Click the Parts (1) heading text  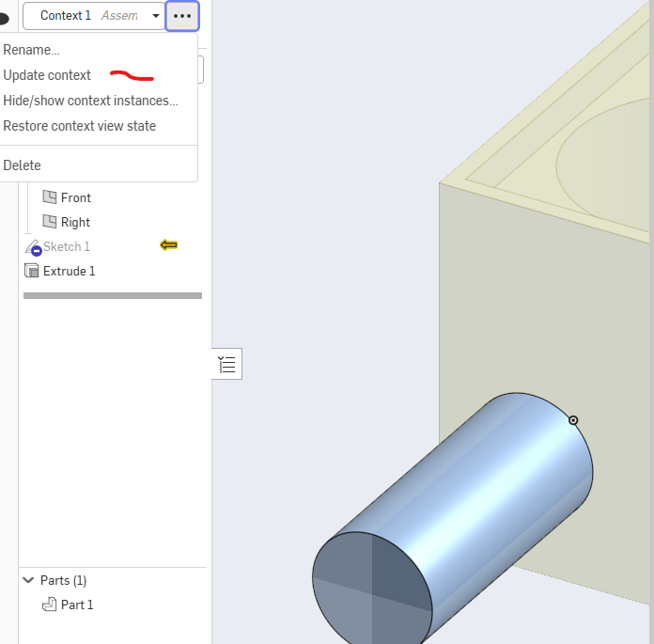[63, 581]
